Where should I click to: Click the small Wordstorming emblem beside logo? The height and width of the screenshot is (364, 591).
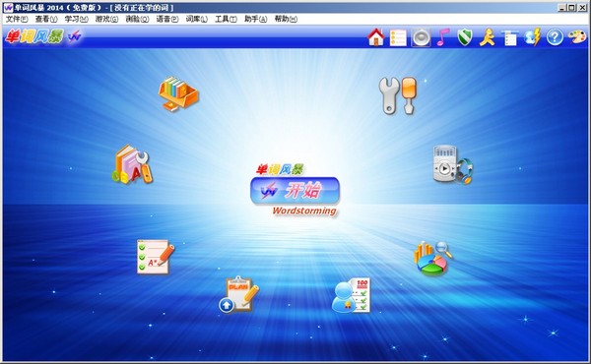[x=75, y=36]
